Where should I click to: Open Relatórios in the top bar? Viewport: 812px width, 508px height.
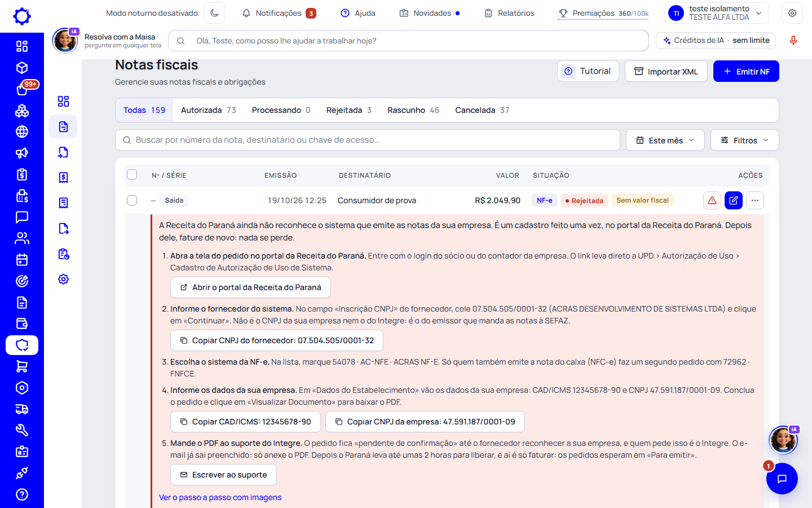(509, 13)
